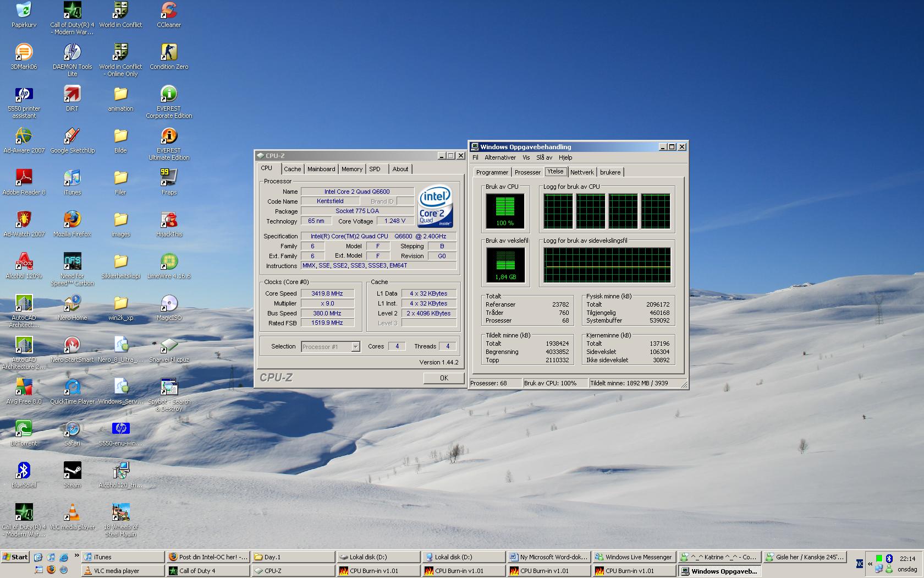The height and width of the screenshot is (578, 924).
Task: Expand the taskbar quick launch chevron
Action: pos(76,555)
